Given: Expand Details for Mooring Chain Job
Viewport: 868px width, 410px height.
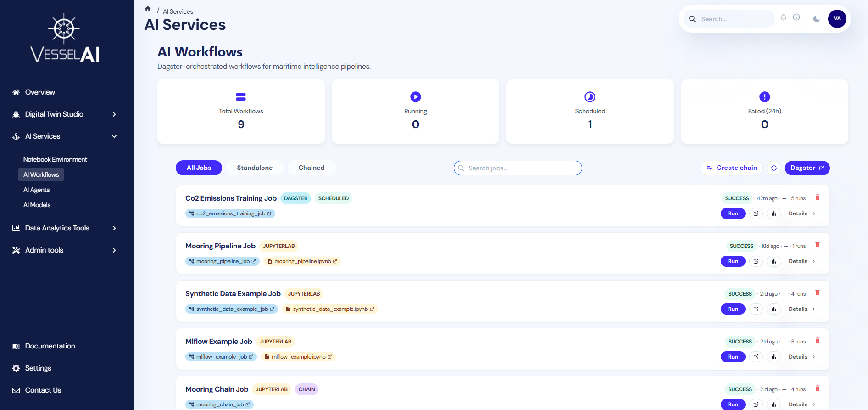Looking at the screenshot, I should 802,404.
